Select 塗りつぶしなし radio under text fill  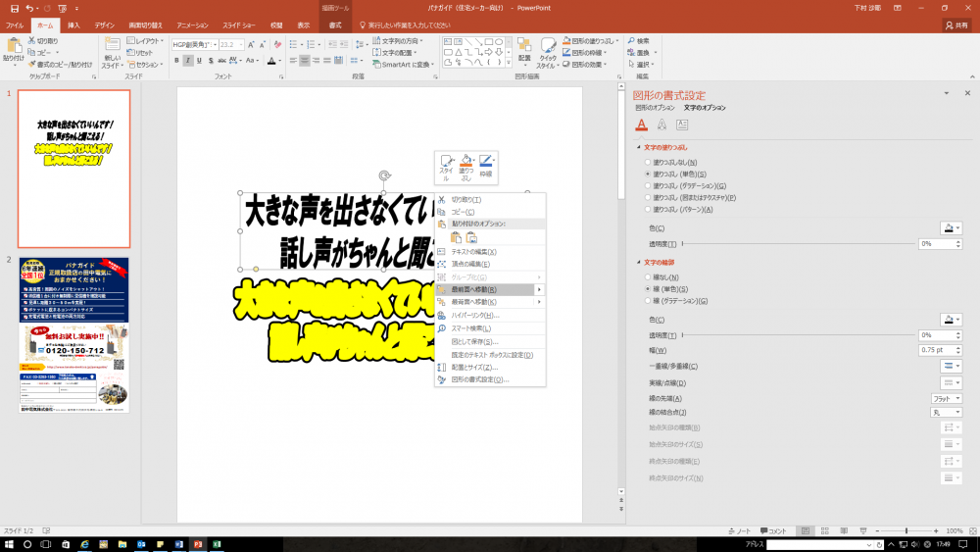pos(646,162)
